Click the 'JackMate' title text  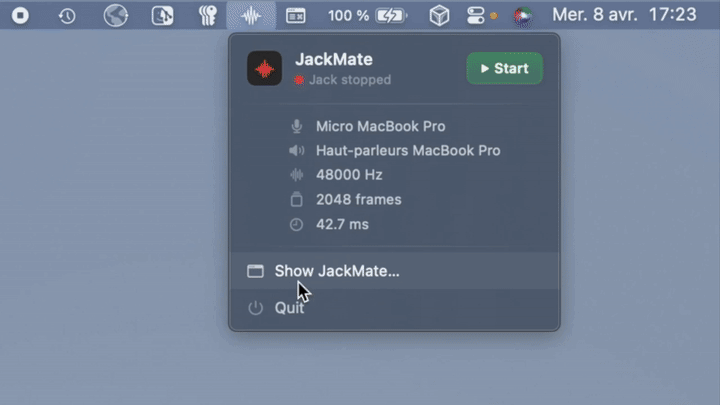[334, 59]
